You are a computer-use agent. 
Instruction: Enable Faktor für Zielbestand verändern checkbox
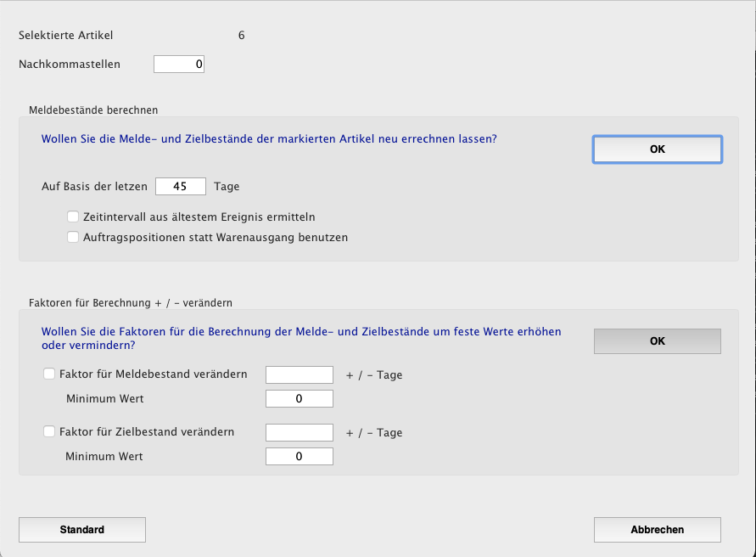49,431
